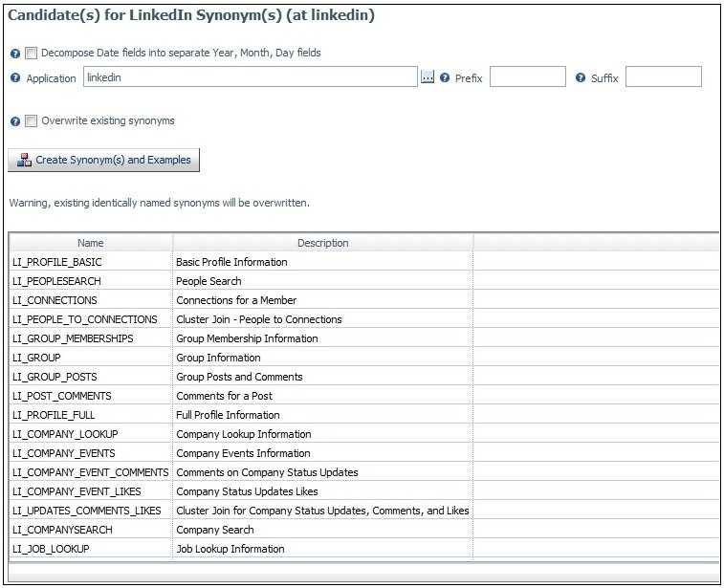
Task: Click help icon next to Application label
Action: click(15, 78)
